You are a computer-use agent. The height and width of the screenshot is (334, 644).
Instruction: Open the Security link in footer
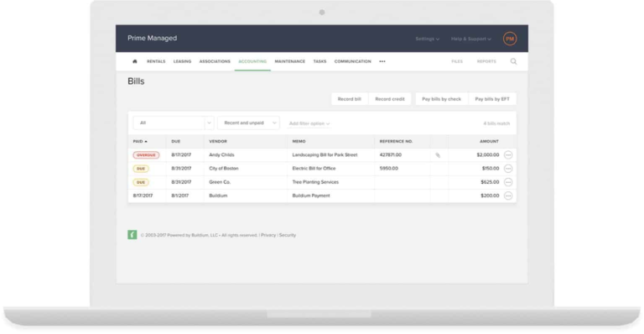(288, 235)
